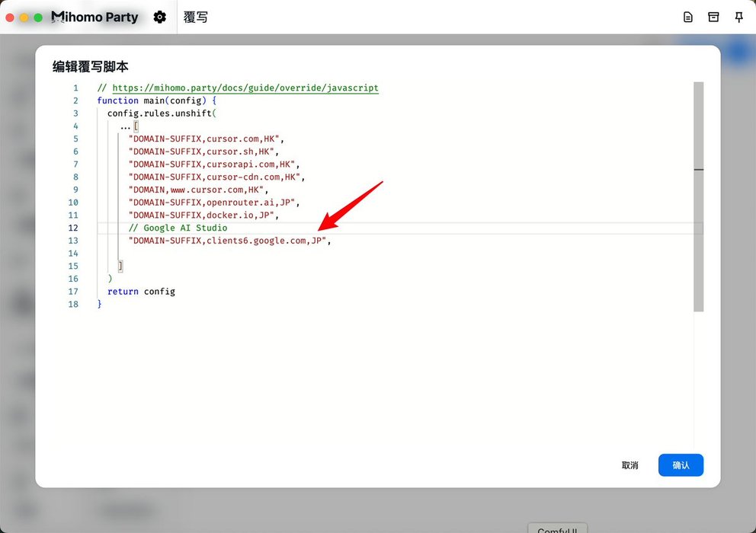Click the 覆写 page title

coord(196,17)
